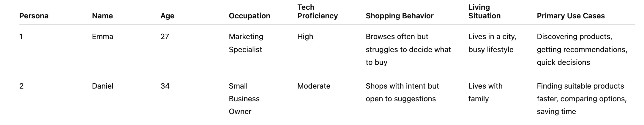Image resolution: width=644 pixels, height=125 pixels.
Task: Click the name cell Daniel
Action: pos(102,86)
